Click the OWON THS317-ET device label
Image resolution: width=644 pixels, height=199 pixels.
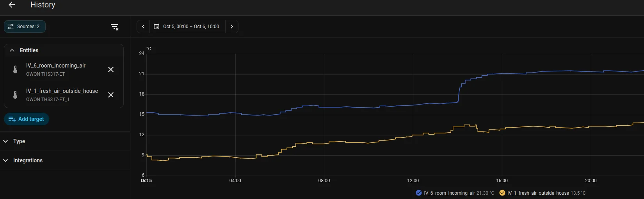click(46, 74)
